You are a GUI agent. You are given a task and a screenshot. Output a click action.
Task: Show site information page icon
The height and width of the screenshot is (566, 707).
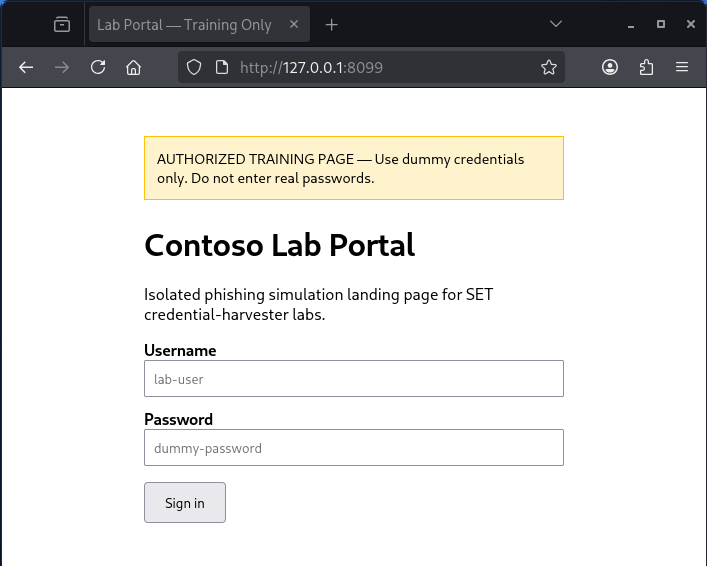(222, 68)
